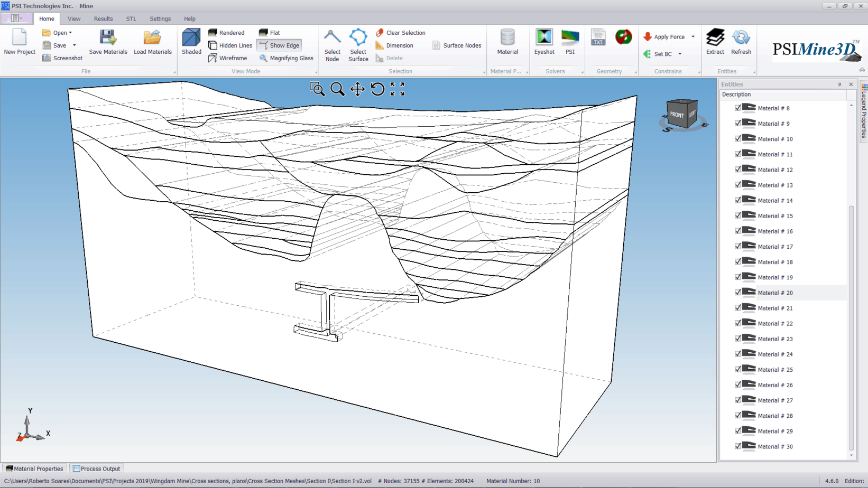Select Rendered view mode
The height and width of the screenshot is (488, 868).
tap(226, 33)
